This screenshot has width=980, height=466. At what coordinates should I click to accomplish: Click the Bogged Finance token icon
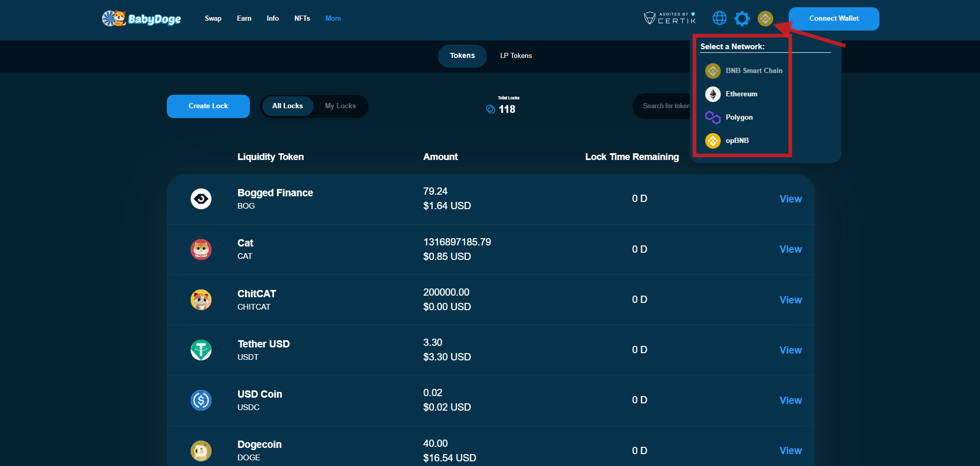pyautogui.click(x=201, y=199)
